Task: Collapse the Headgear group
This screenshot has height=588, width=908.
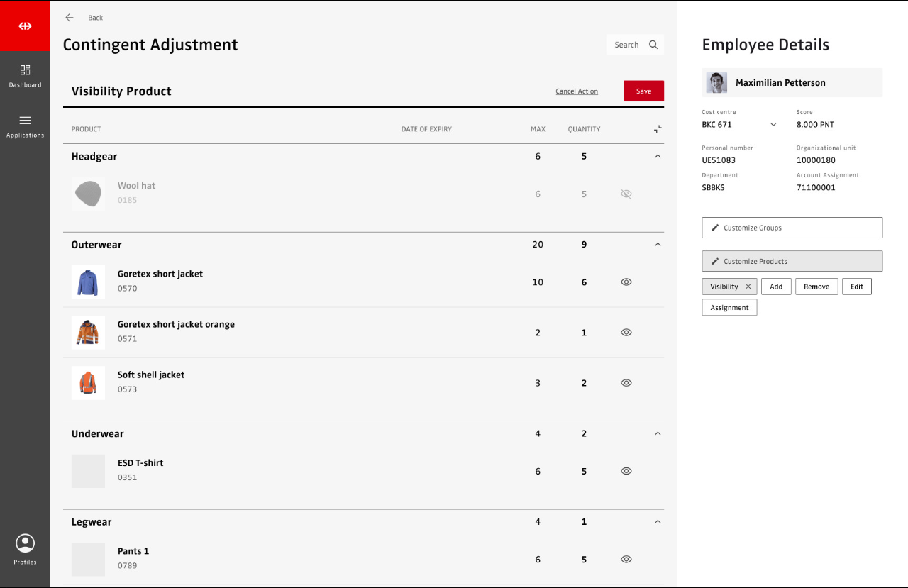Action: [x=658, y=156]
